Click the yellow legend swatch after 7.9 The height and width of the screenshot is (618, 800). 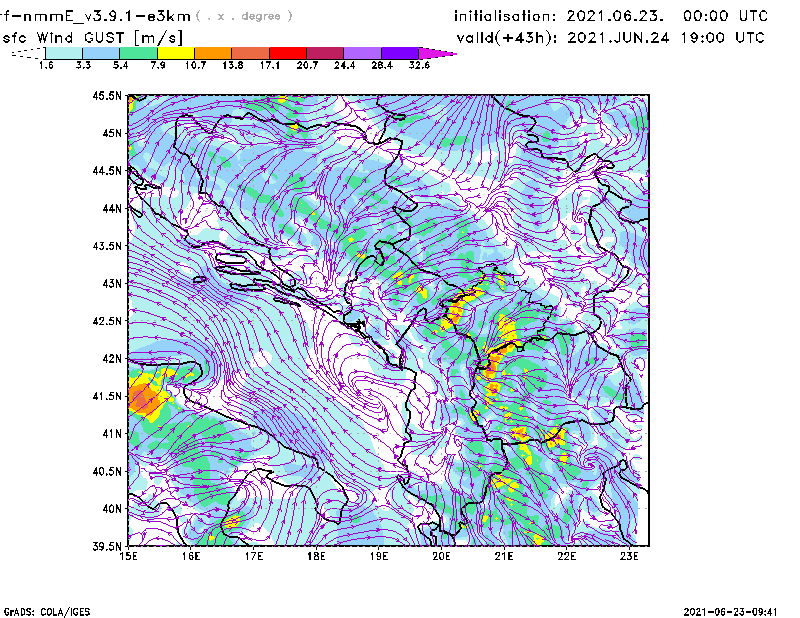(x=176, y=53)
